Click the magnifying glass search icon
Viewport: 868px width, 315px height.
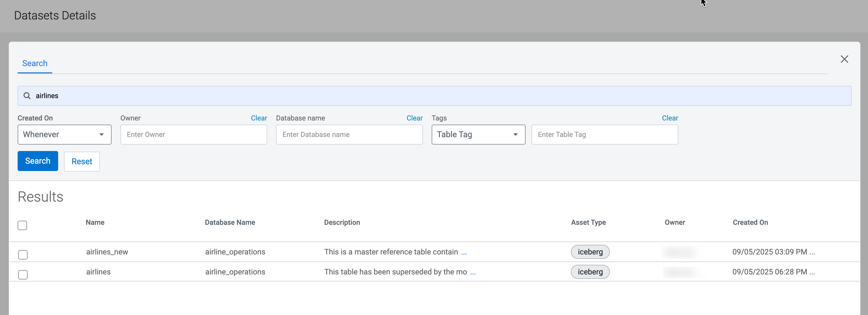[27, 96]
